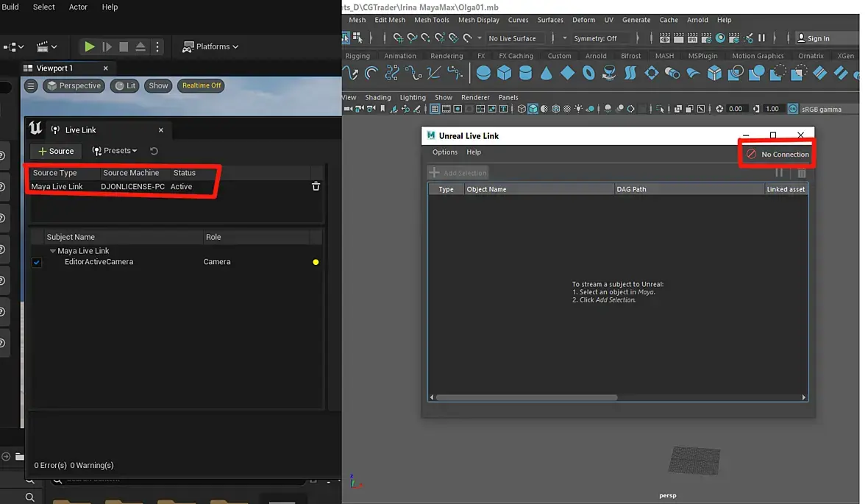The height and width of the screenshot is (504, 868).
Task: Click the horizontal scrollbar in Live Link list
Action: coord(527,397)
